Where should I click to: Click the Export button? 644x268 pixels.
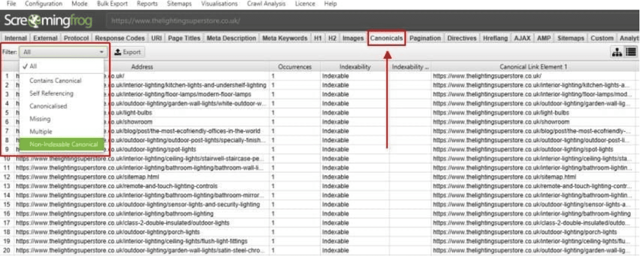[128, 52]
